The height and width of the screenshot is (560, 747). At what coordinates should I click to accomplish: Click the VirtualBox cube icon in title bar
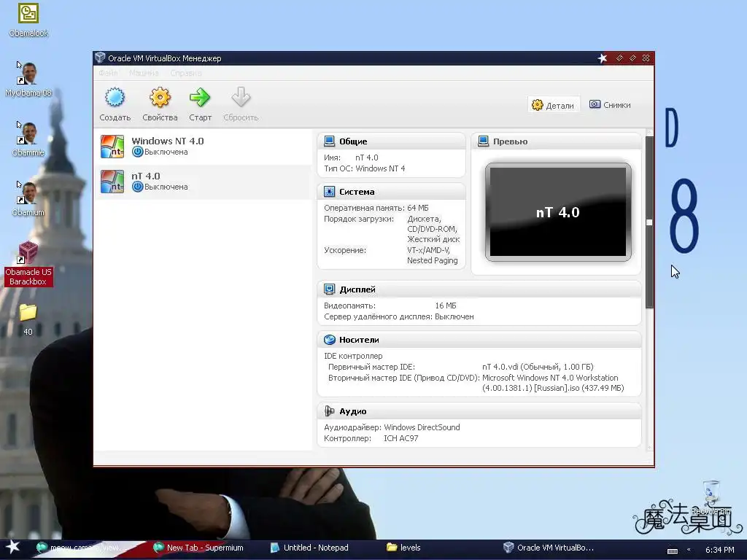tap(100, 58)
